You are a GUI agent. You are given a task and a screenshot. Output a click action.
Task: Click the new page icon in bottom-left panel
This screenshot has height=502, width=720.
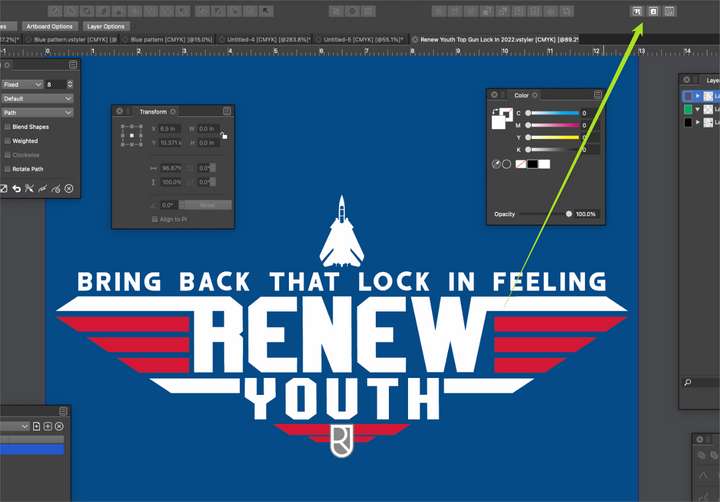tap(37, 426)
